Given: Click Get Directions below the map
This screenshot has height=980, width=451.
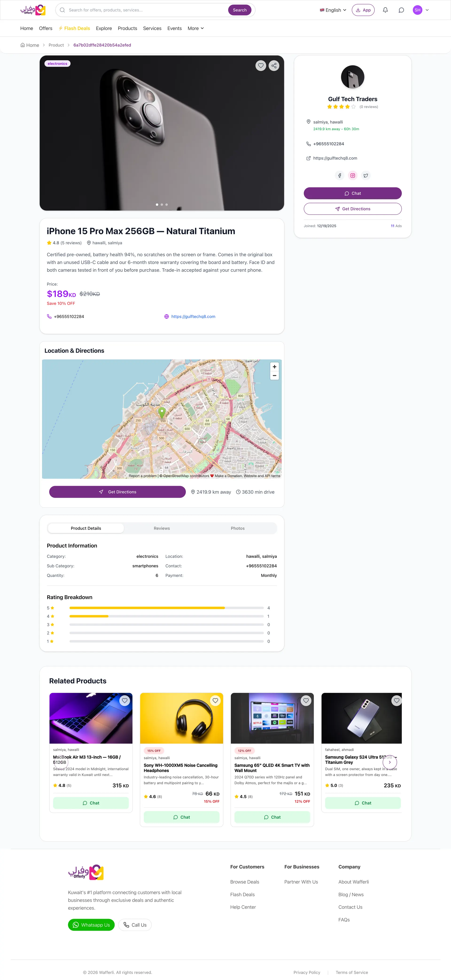Looking at the screenshot, I should coord(117,492).
